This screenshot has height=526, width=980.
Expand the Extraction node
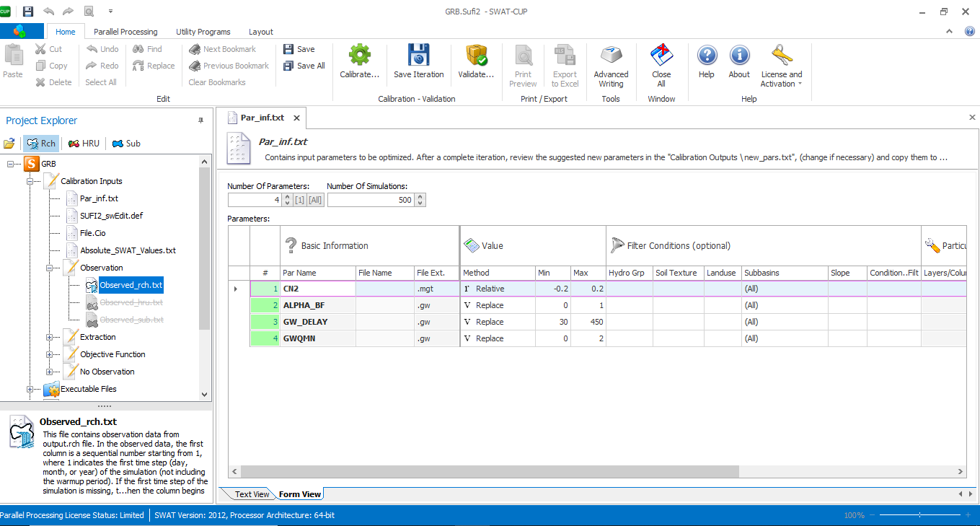[x=50, y=337]
